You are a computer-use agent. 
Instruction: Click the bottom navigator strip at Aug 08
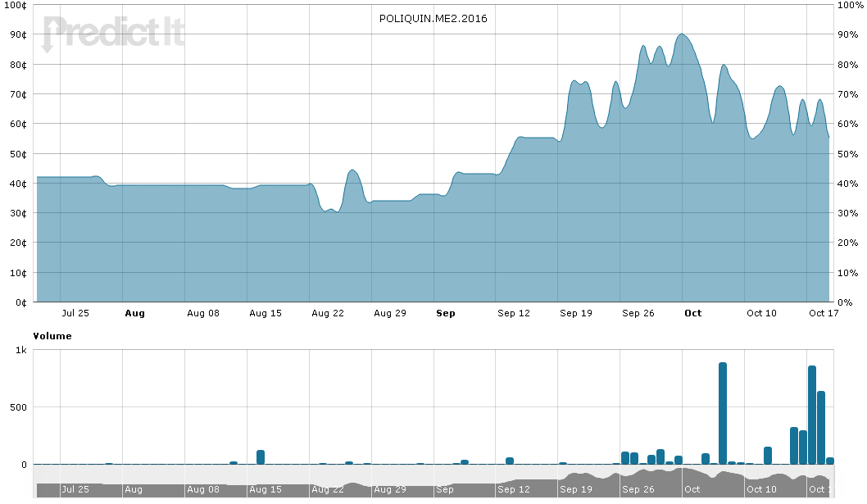[203, 488]
